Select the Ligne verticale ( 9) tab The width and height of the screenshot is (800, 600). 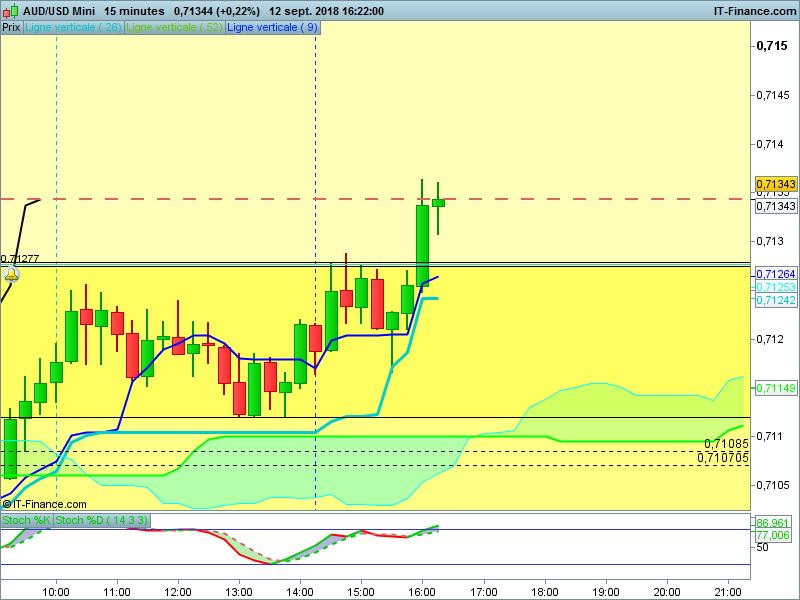tap(272, 27)
